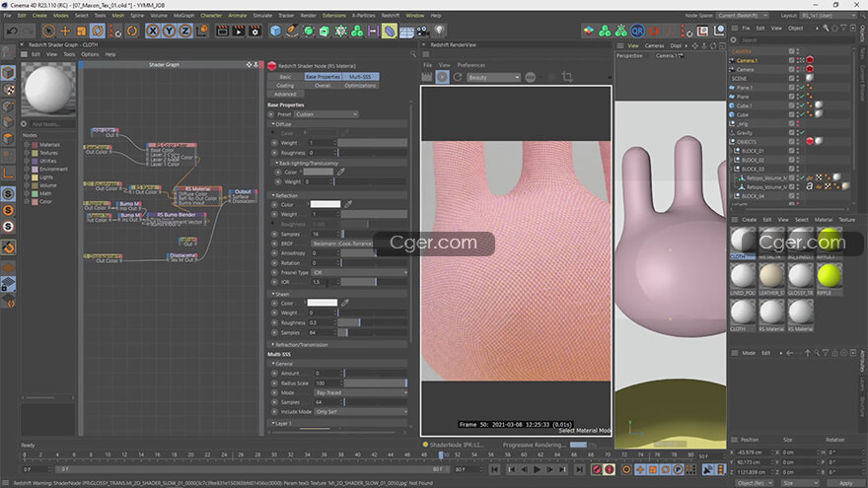Open the Preset Custom dropdown
Image resolution: width=868 pixels, height=488 pixels.
pos(326,114)
